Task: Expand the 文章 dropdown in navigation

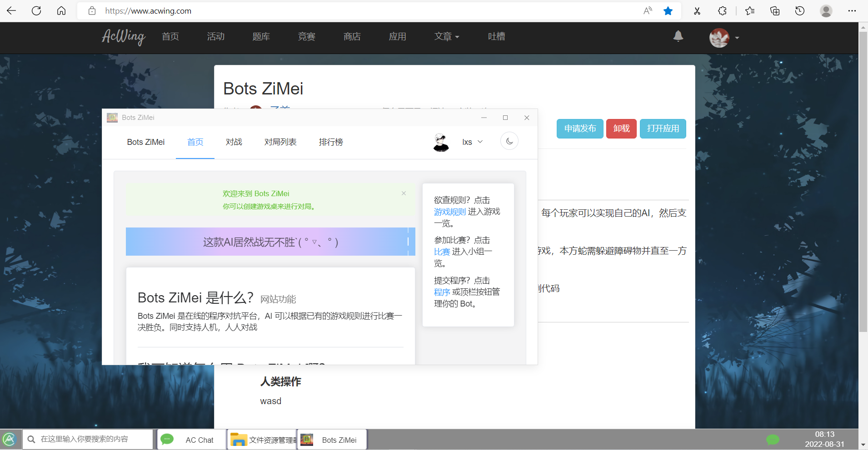Action: [446, 37]
